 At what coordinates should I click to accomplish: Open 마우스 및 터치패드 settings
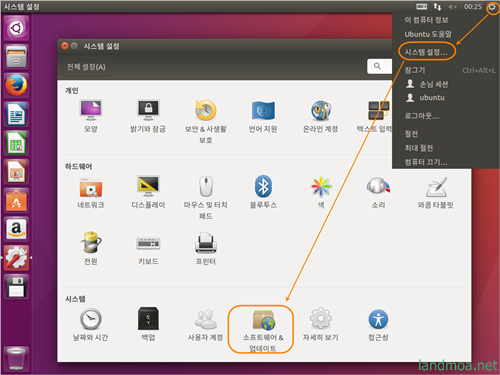click(206, 198)
